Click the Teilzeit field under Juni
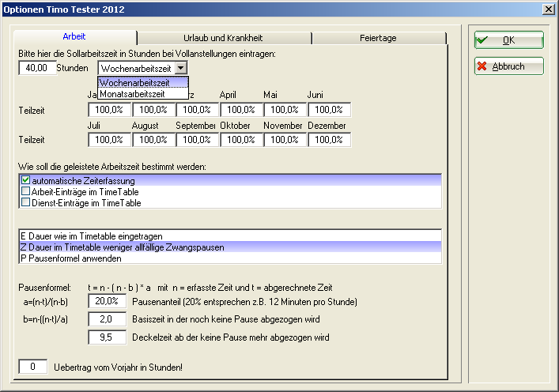Image resolution: width=559 pixels, height=392 pixels. click(329, 110)
